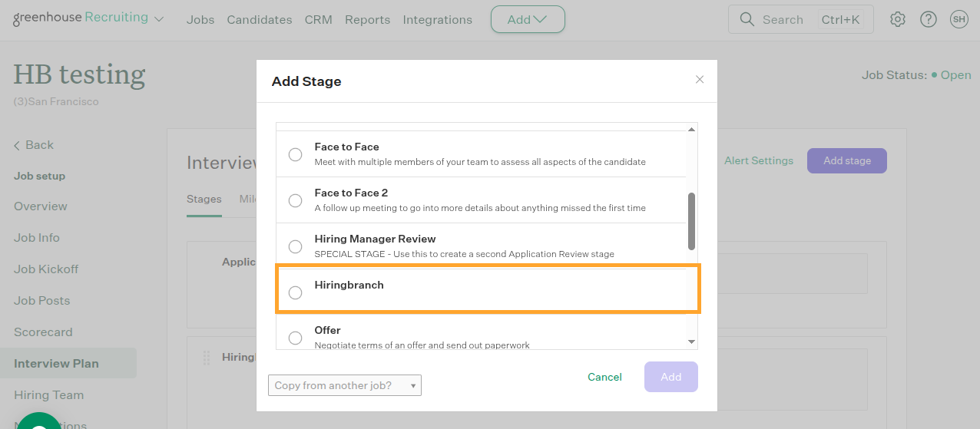Screen dimensions: 980x429
Task: Expand the Copy from another job dropdown
Action: [x=344, y=385]
